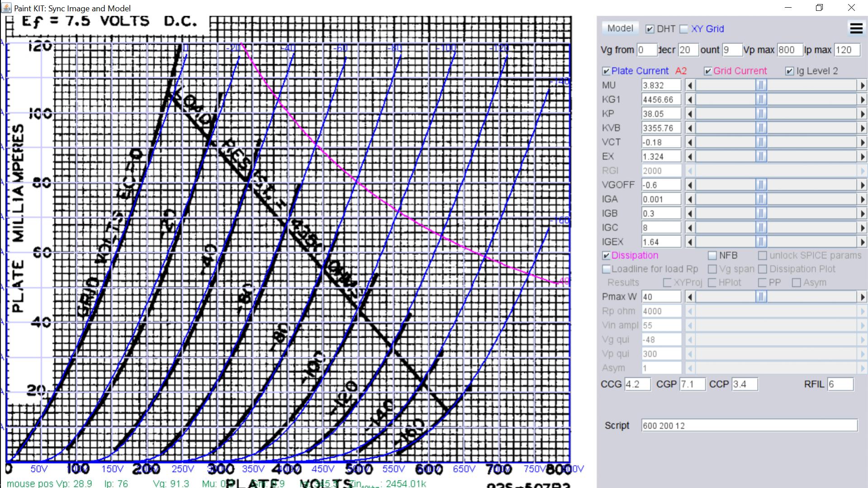Click the IGEX value field 1.64
This screenshot has height=488, width=868.
click(x=661, y=242)
